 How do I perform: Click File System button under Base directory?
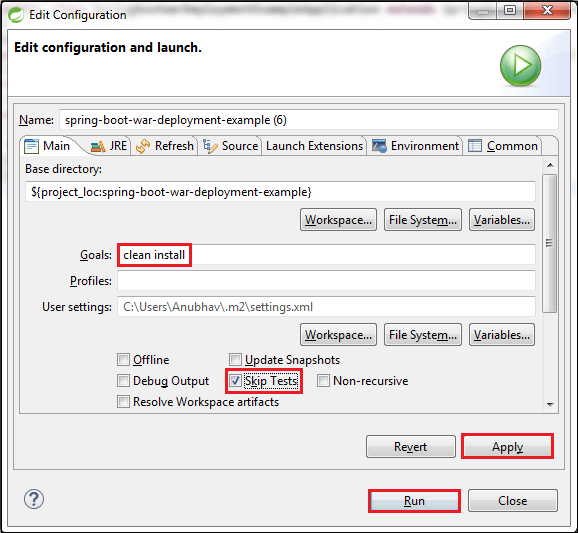(423, 220)
